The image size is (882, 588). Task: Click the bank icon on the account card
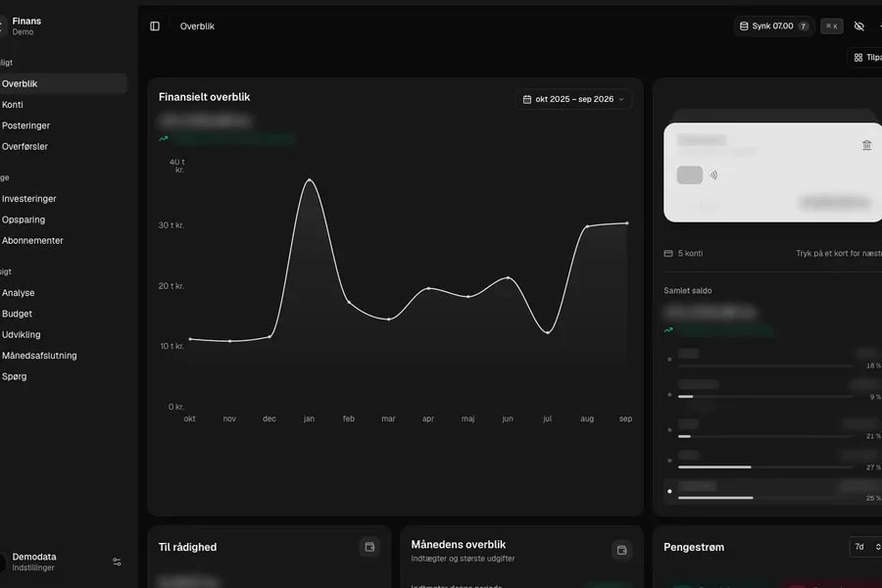(867, 145)
